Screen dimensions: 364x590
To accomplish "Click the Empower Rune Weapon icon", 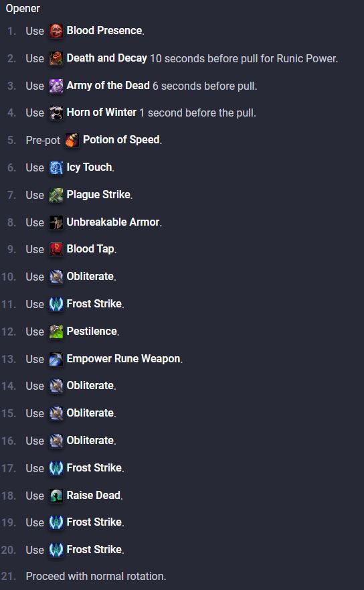I will [x=56, y=359].
